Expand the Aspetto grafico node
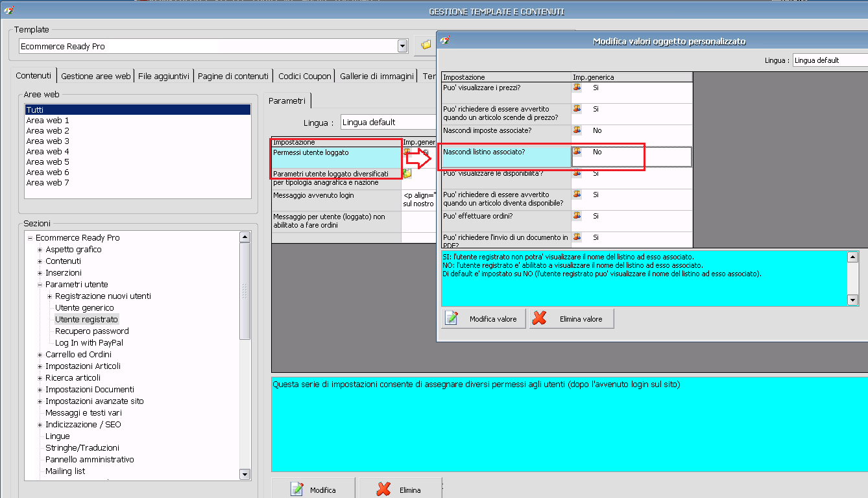 [x=40, y=250]
